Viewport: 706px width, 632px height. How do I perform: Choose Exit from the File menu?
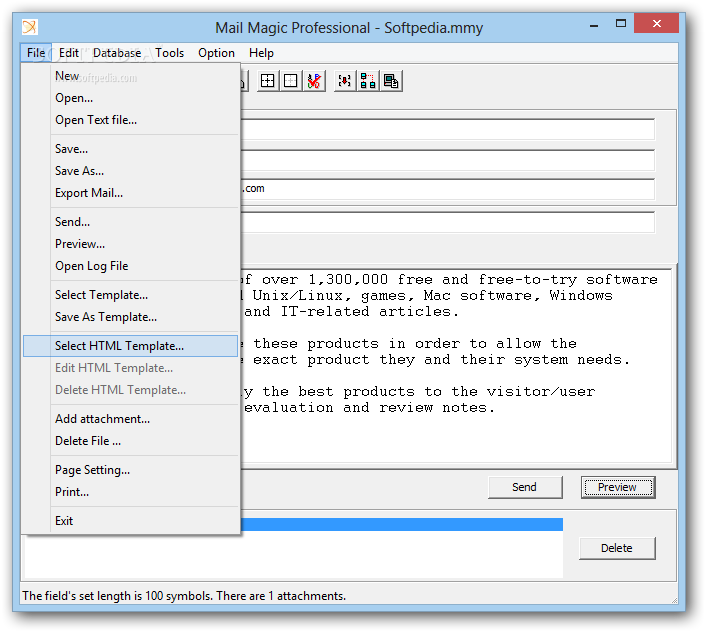coord(131,521)
